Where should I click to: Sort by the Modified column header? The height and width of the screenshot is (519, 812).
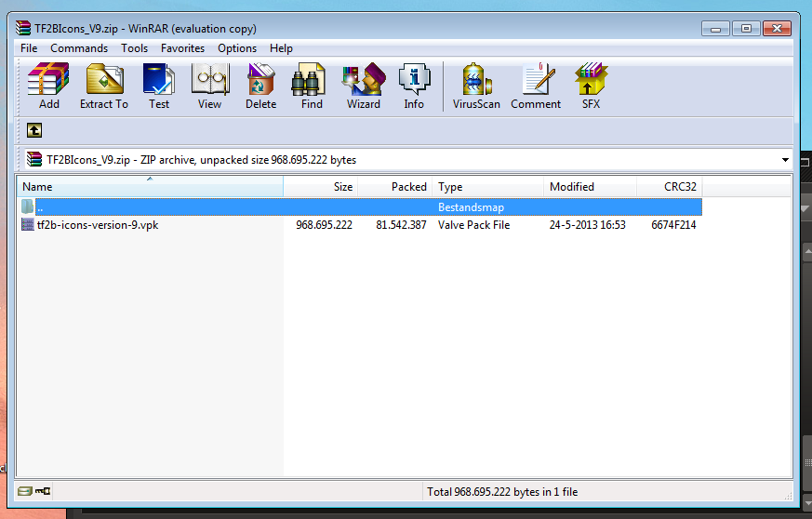[x=590, y=186]
